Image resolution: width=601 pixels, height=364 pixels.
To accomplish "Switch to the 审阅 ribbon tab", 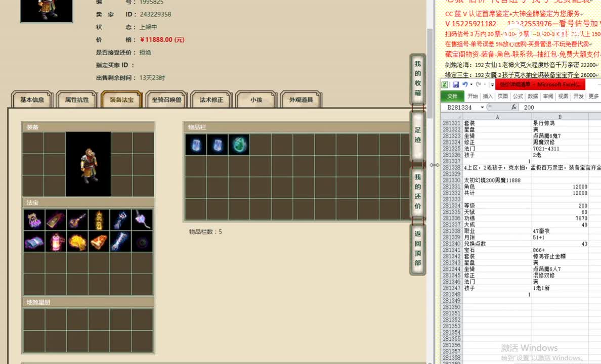I will click(548, 96).
